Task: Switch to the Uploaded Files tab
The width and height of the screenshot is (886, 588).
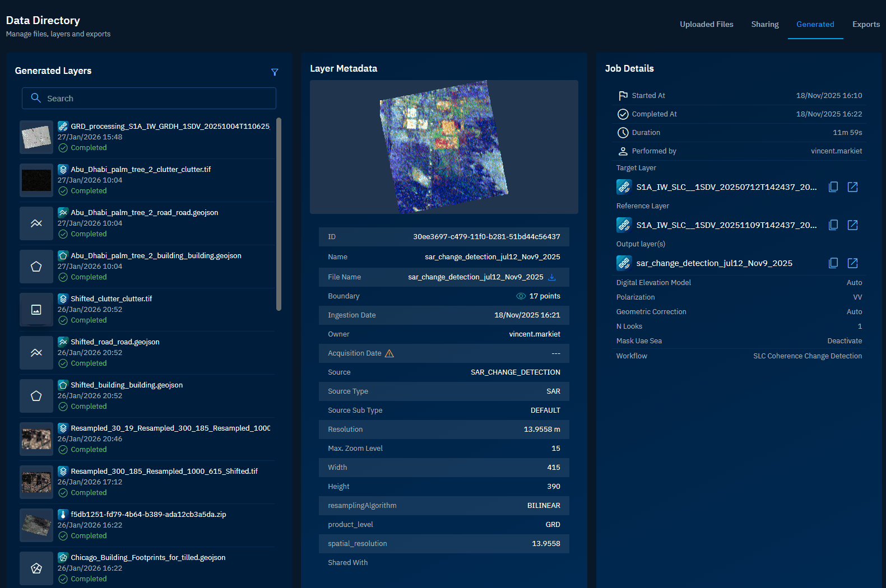Action: tap(706, 24)
